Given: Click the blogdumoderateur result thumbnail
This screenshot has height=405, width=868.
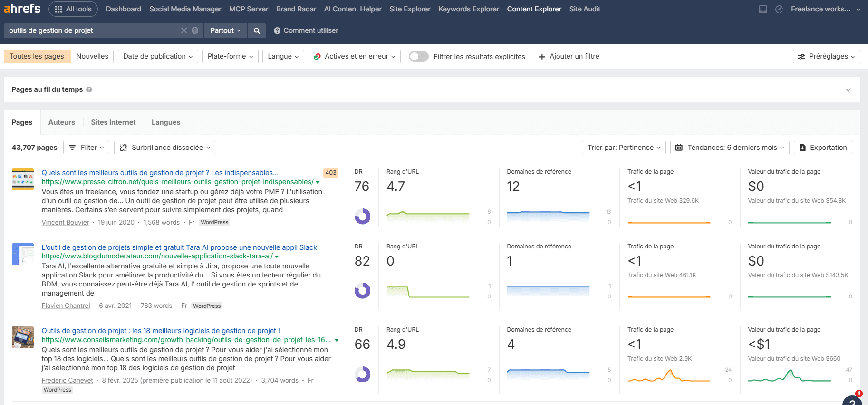Looking at the screenshot, I should [x=23, y=254].
